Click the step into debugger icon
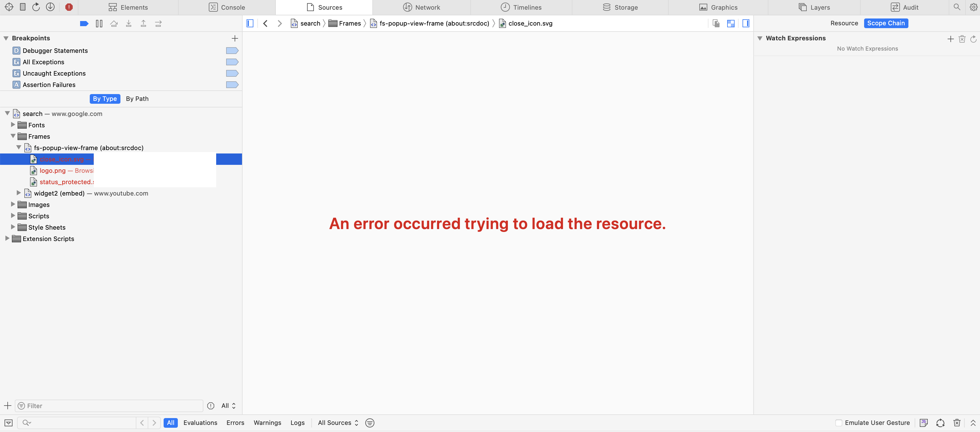980x432 pixels. 129,24
